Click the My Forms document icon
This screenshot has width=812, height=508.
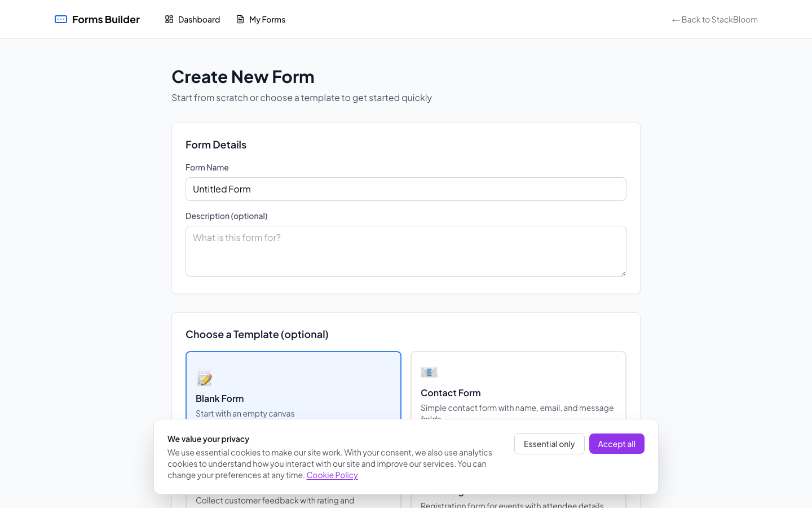pyautogui.click(x=240, y=19)
